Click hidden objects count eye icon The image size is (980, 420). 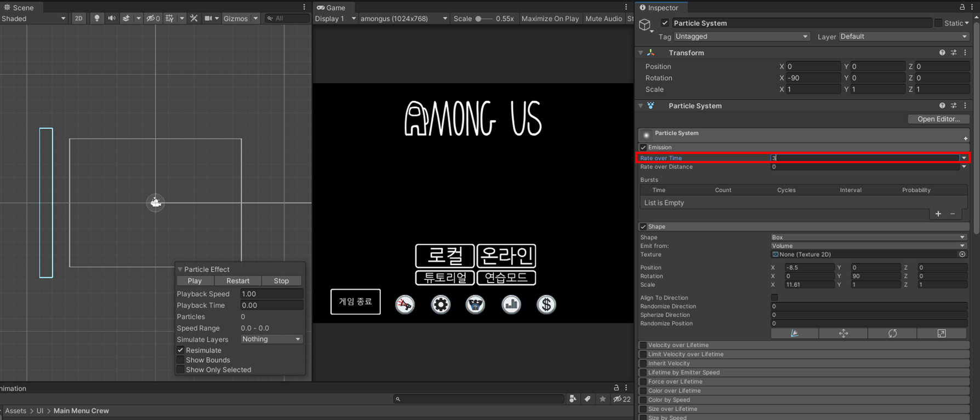click(x=153, y=18)
